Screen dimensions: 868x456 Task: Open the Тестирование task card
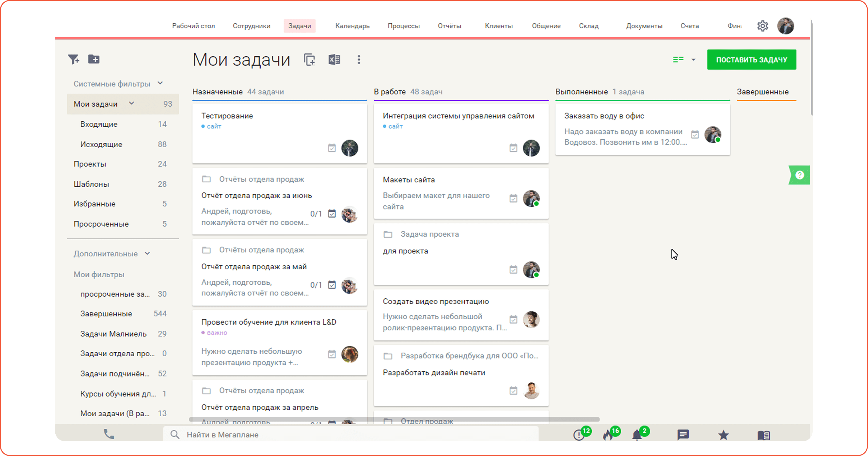tap(279, 133)
